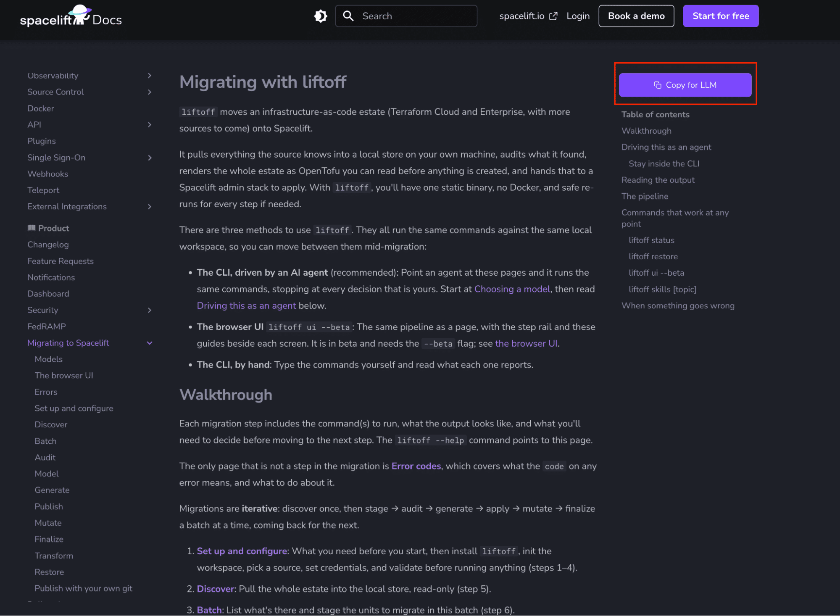Open Set up and configure in sidebar

(74, 408)
